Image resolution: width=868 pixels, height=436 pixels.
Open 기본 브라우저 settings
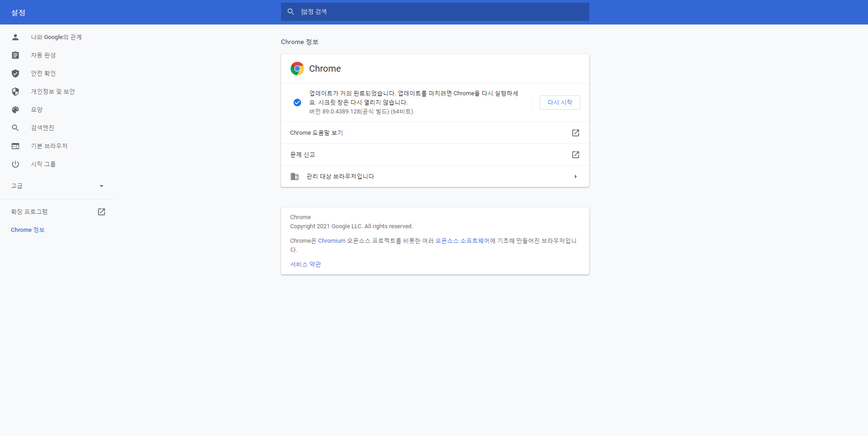click(49, 146)
